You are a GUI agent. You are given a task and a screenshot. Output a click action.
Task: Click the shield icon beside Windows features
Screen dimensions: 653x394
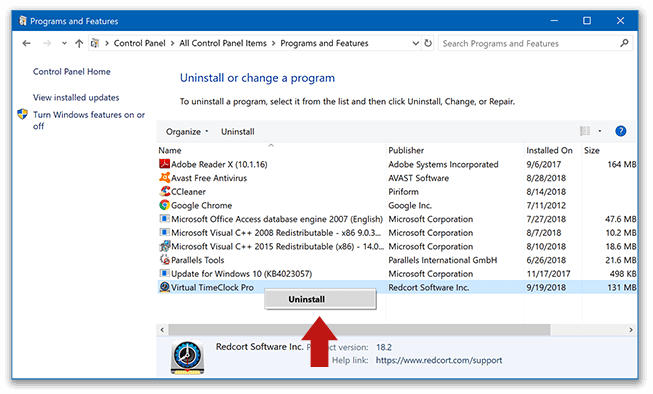point(22,114)
